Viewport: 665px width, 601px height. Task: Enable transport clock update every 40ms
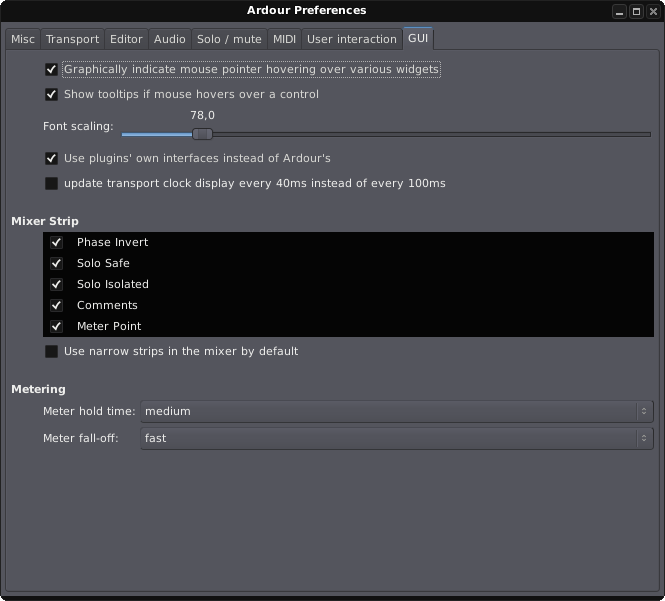51,183
